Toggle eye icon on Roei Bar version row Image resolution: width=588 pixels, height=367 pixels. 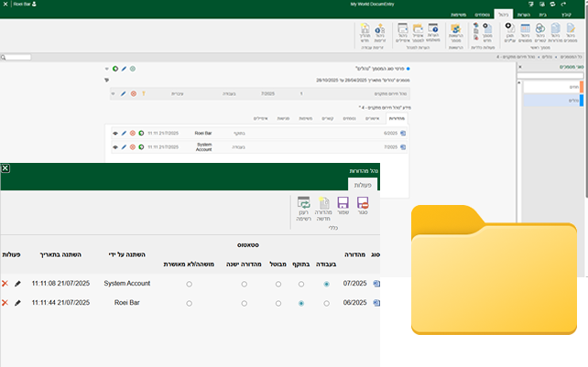(115, 133)
